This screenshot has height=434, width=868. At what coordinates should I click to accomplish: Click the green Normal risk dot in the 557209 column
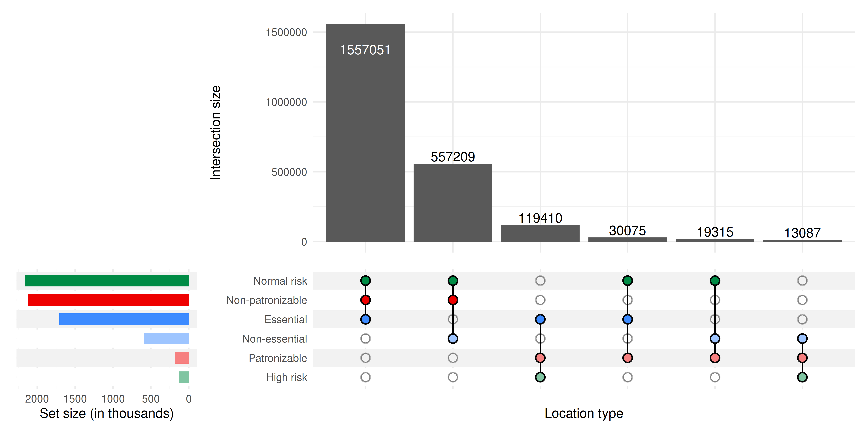tap(452, 281)
